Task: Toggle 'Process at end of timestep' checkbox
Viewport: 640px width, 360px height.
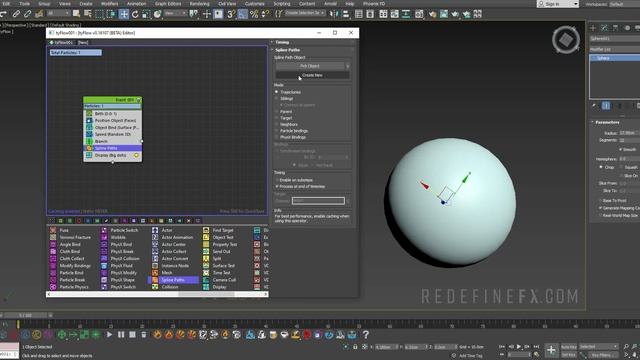Action: [x=277, y=187]
